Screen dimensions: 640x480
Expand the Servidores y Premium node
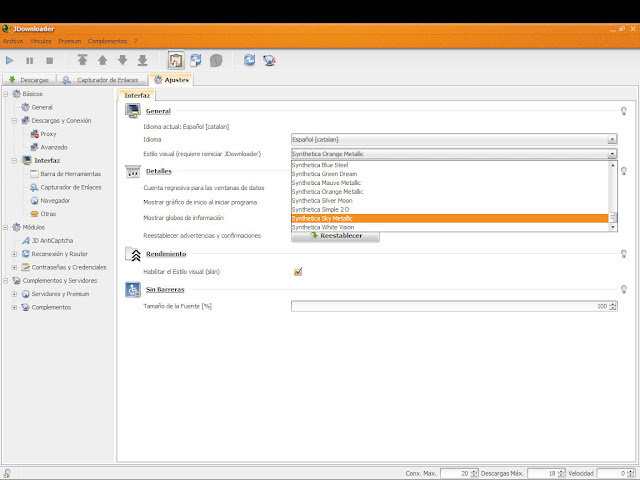pyautogui.click(x=14, y=294)
